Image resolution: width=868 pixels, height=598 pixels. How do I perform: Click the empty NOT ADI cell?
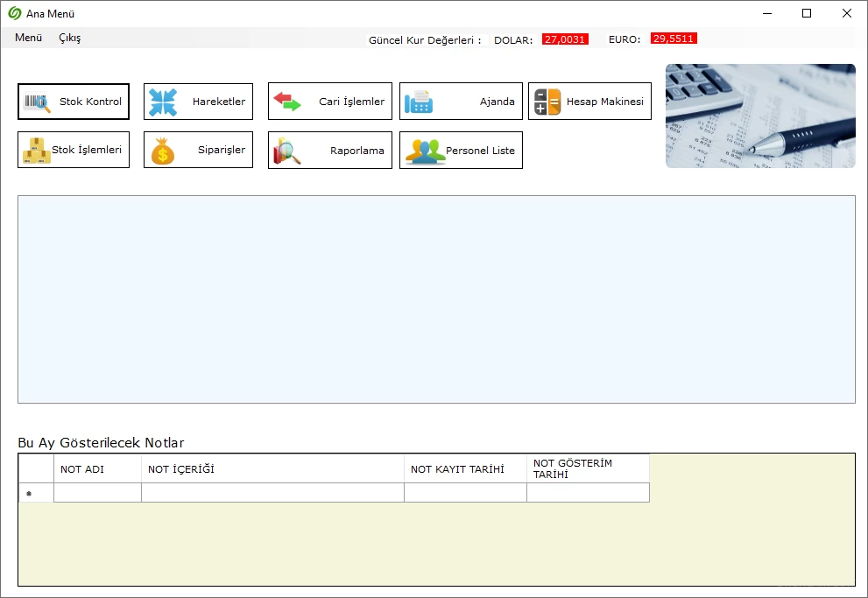pos(97,493)
